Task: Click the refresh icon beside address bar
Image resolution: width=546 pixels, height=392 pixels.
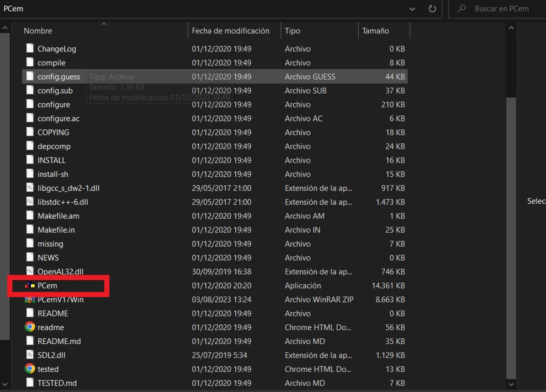Action: (x=432, y=9)
